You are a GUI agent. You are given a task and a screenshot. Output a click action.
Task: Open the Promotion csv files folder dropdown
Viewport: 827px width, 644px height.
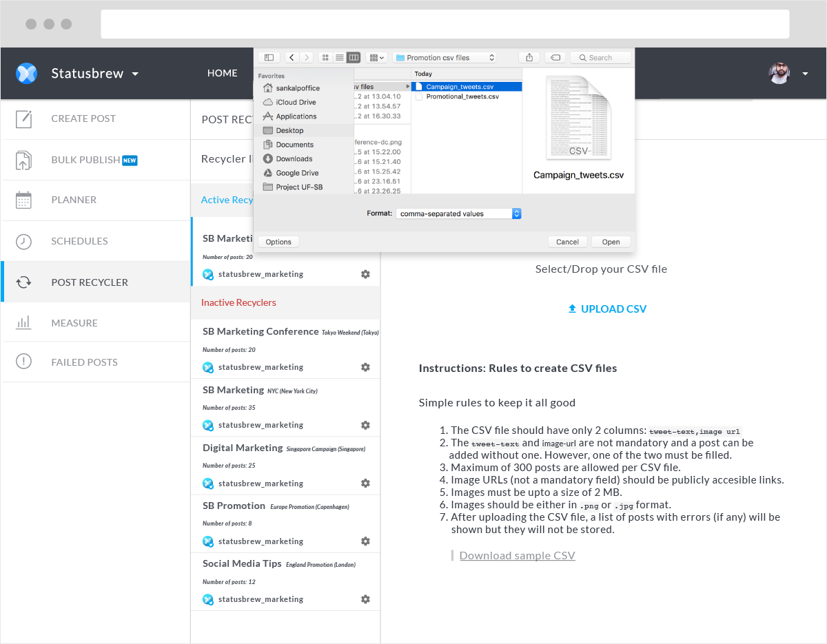click(445, 58)
